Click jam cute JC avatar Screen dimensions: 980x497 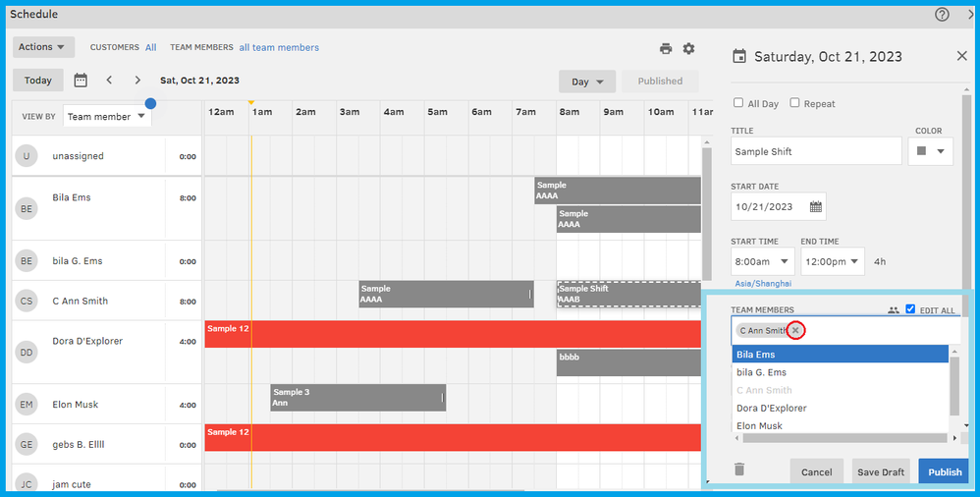click(27, 484)
